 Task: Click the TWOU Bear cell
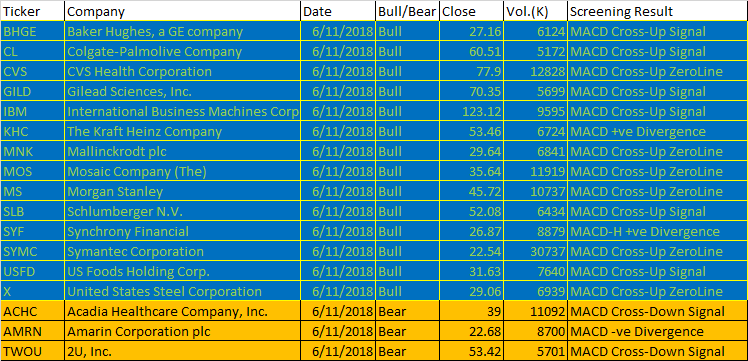point(408,351)
